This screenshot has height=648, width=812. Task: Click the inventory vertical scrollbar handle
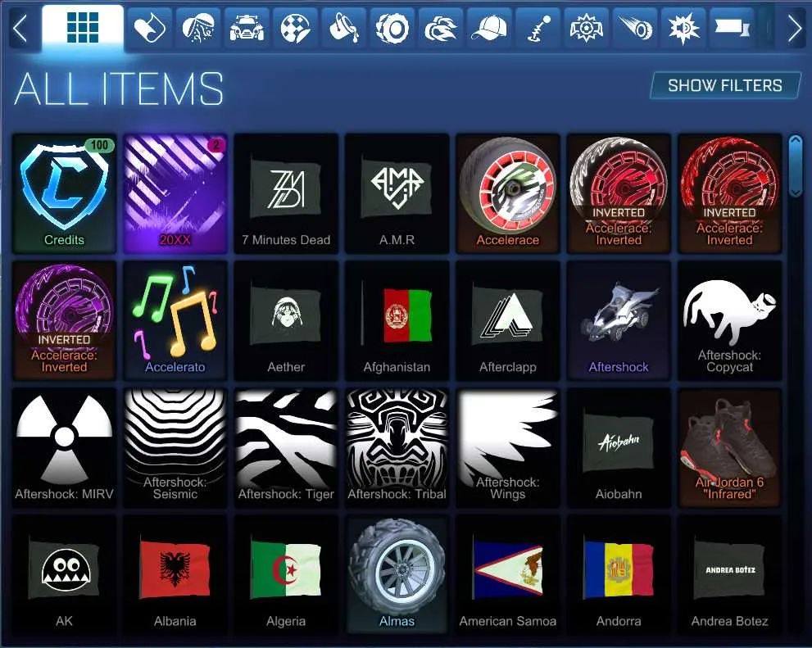coord(795,165)
